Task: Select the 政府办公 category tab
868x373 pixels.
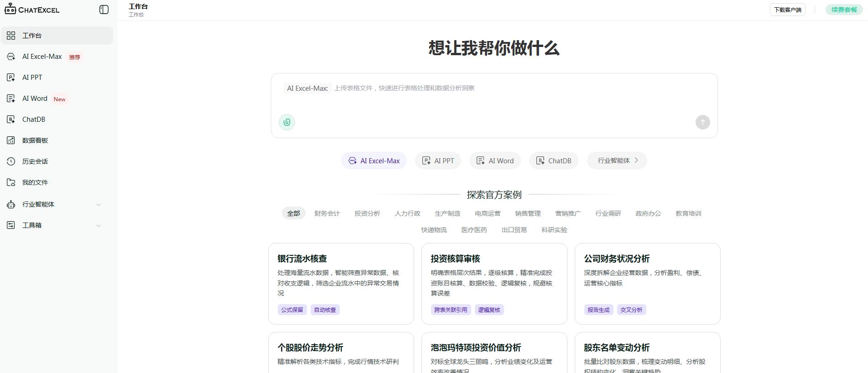Action: pos(648,213)
